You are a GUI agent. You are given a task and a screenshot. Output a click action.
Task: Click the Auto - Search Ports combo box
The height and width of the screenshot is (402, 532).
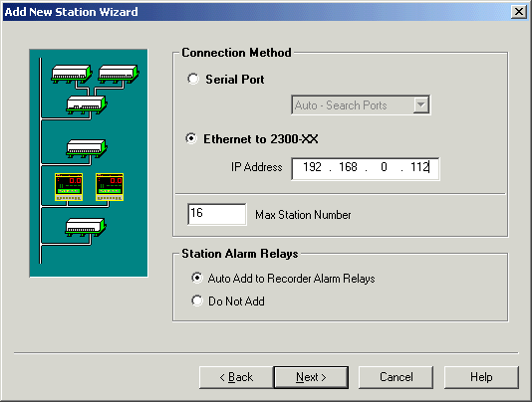tap(361, 105)
